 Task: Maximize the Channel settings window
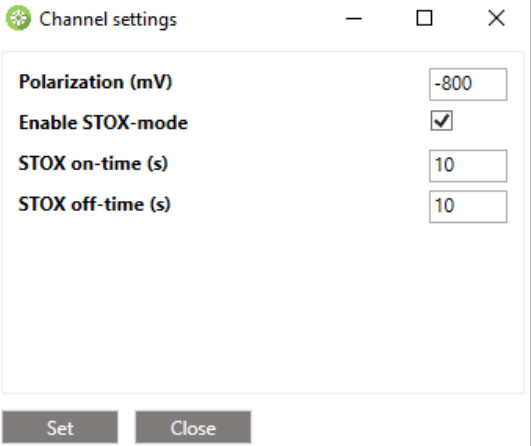tap(424, 18)
